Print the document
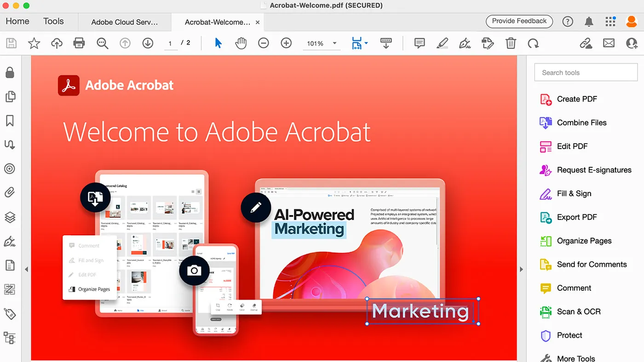This screenshot has width=644, height=362. 79,43
